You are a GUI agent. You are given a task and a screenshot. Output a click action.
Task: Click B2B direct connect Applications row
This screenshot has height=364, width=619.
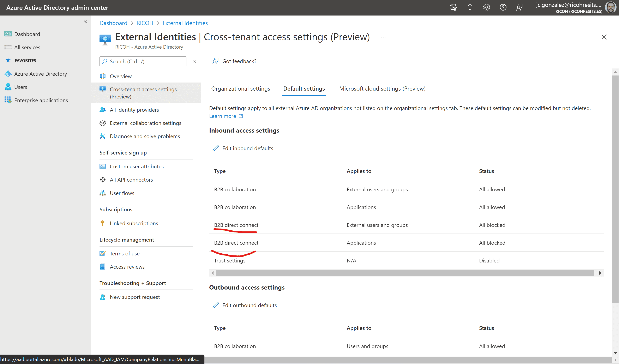[406, 243]
